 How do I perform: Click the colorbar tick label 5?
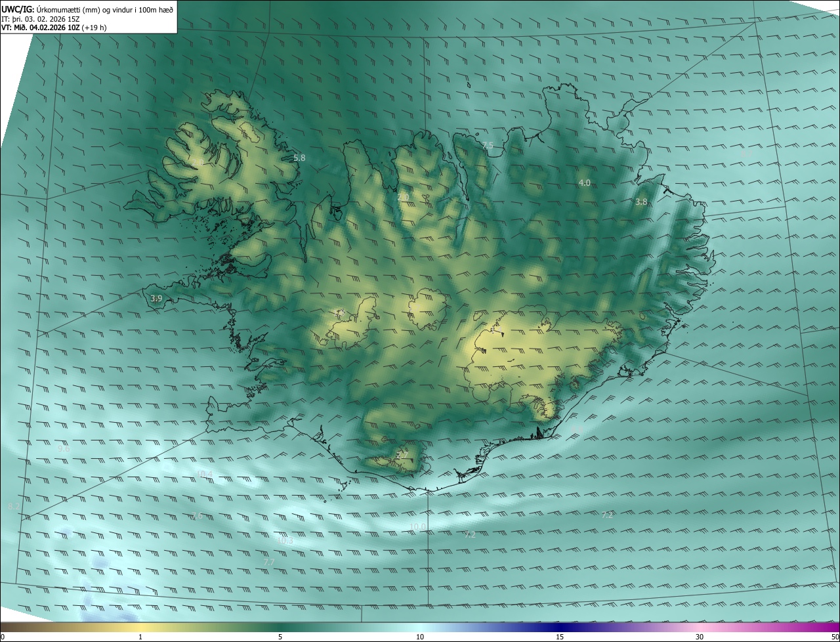point(280,637)
